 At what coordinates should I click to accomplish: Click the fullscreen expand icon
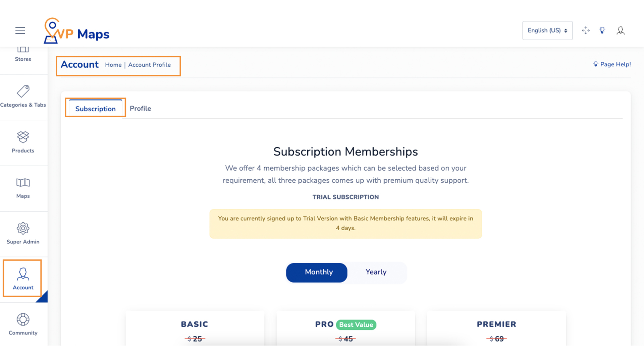(586, 30)
